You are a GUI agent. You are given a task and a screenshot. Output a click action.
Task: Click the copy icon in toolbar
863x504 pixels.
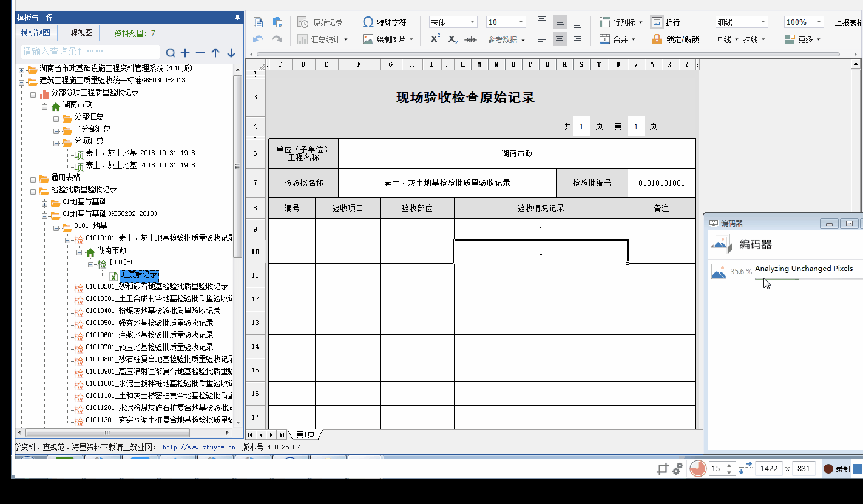[x=259, y=22]
